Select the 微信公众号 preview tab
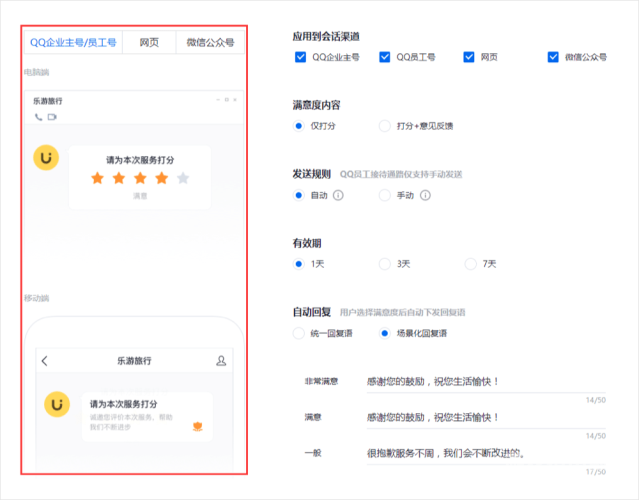The image size is (639, 500). coord(210,42)
